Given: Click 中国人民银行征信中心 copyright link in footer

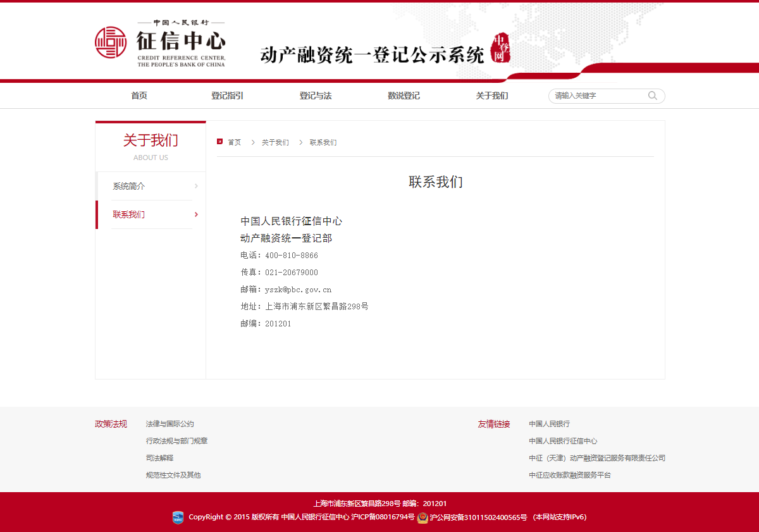Looking at the screenshot, I should pos(315,517).
